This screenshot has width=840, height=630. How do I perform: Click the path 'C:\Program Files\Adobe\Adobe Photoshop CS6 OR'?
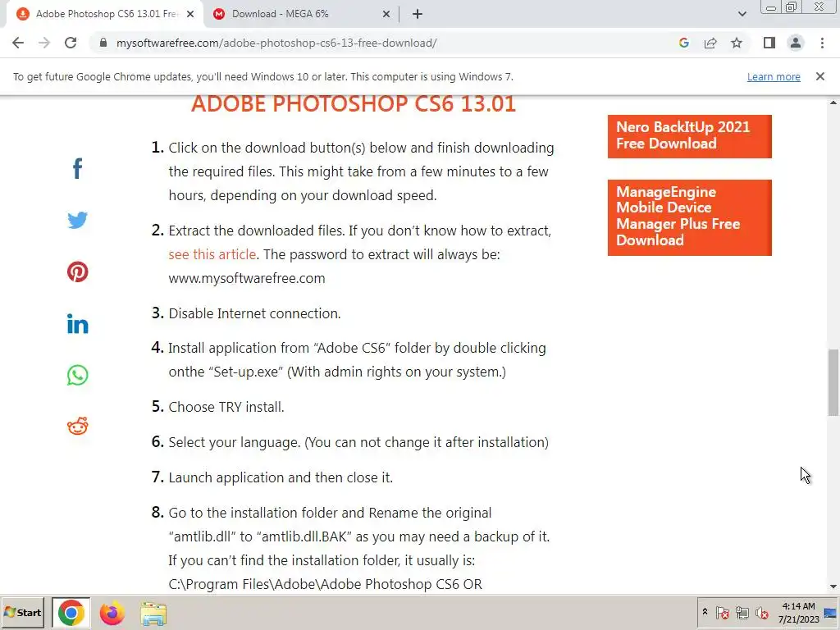pyautogui.click(x=325, y=584)
